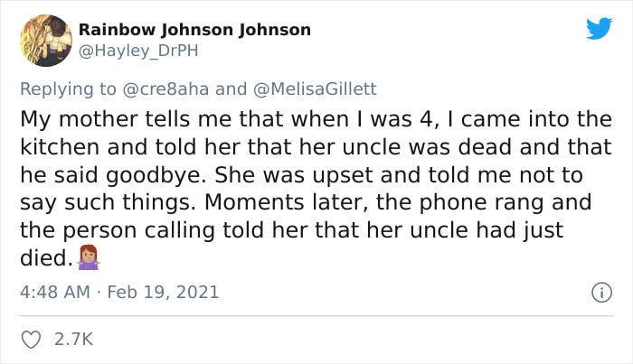Click the Twitter bird logo
Viewport: 633px width, 364px height.
point(599,28)
